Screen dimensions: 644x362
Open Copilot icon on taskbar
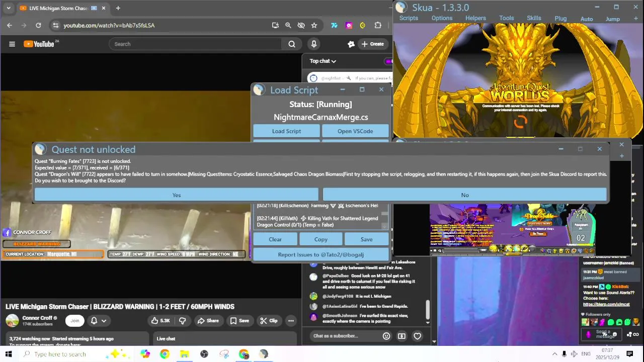[145, 354]
